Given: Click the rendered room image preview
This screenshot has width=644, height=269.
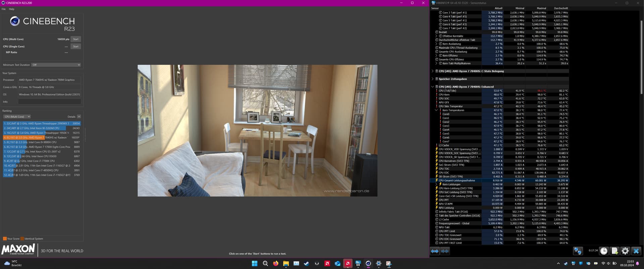Looking at the screenshot, I should point(257,130).
